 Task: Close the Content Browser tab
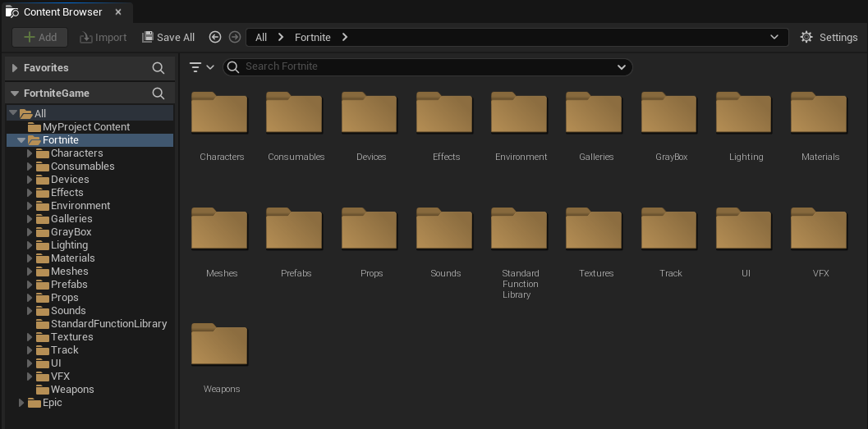(118, 12)
